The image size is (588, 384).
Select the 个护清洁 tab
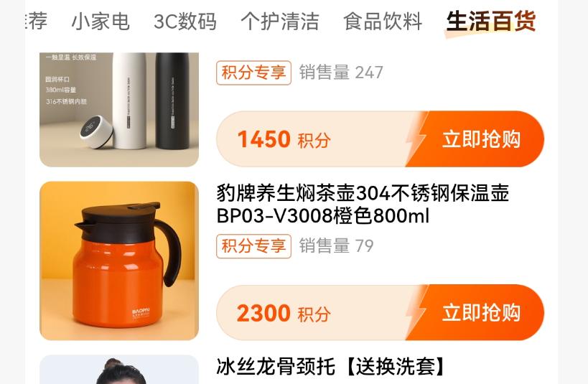[280, 21]
